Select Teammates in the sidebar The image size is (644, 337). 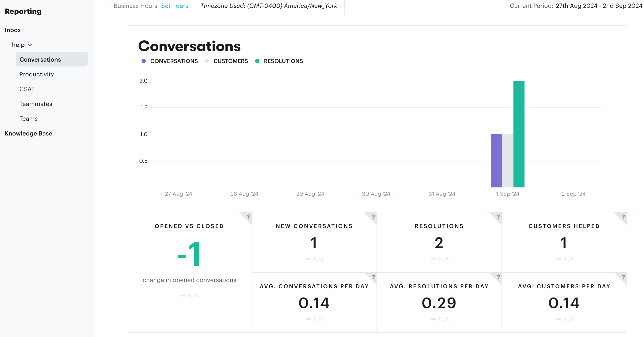(36, 104)
